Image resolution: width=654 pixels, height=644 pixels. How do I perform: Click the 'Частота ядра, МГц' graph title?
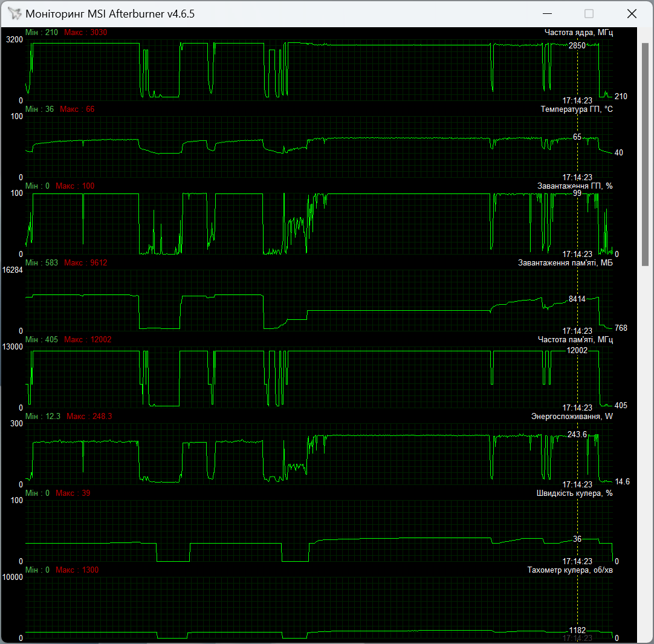click(578, 33)
